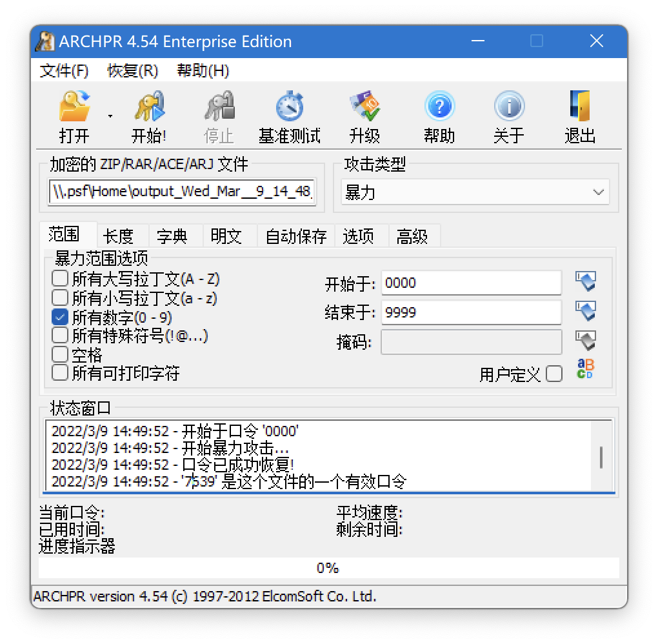Uncheck 所有数字(0 - 9) checkbox
Image resolution: width=658 pixels, height=644 pixels.
pyautogui.click(x=60, y=317)
